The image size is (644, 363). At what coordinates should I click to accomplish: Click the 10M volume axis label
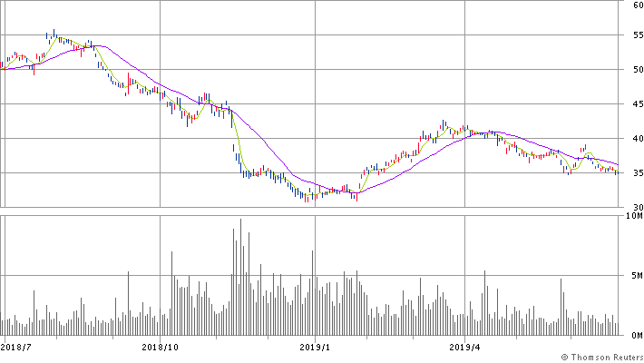(635, 216)
